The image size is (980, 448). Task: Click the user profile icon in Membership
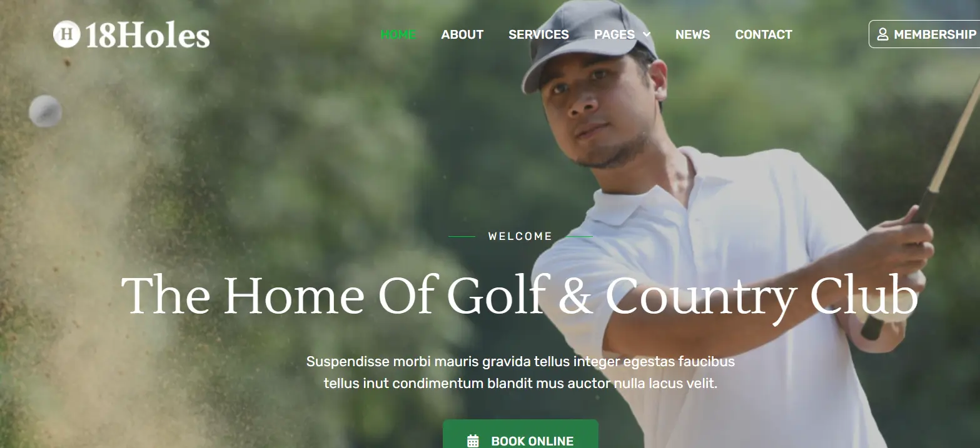point(882,34)
